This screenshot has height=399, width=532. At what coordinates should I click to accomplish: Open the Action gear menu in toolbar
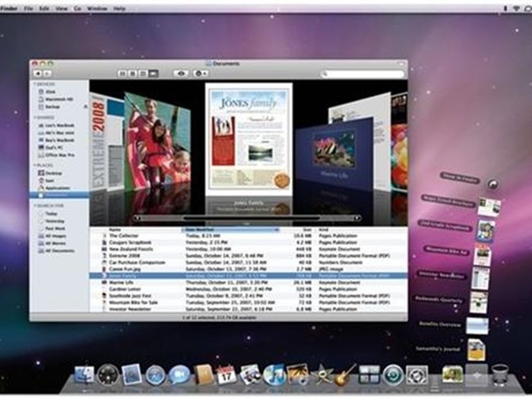[201, 74]
